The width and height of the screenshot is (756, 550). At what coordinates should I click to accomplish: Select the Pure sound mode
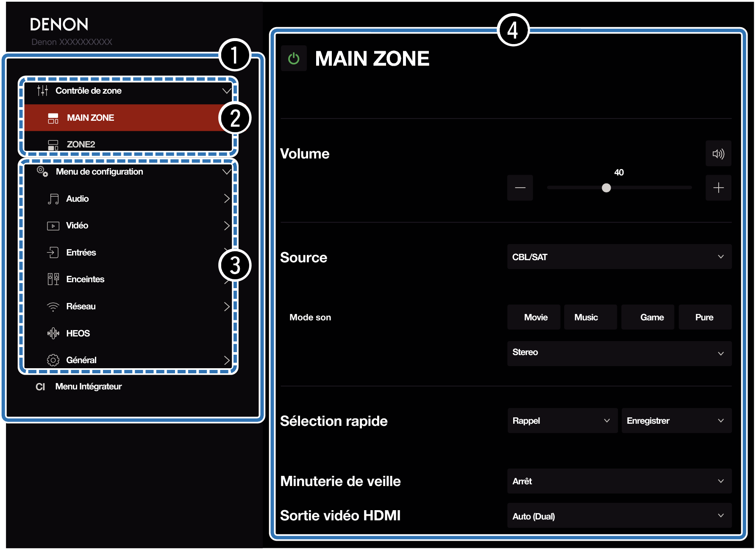click(x=704, y=317)
